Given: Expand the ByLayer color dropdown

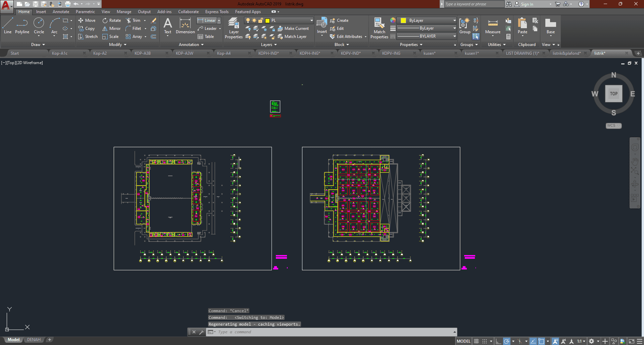Looking at the screenshot, I should pos(454,20).
